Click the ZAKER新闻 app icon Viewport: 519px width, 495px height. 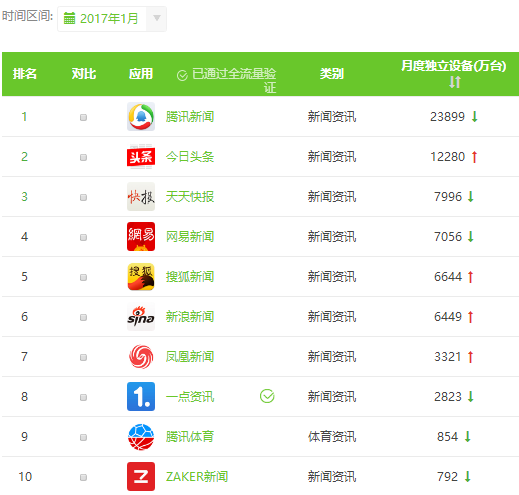click(141, 477)
